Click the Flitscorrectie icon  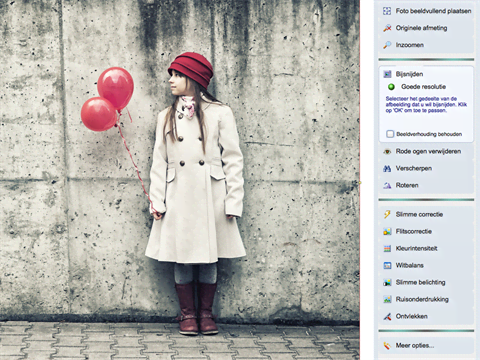tap(387, 231)
